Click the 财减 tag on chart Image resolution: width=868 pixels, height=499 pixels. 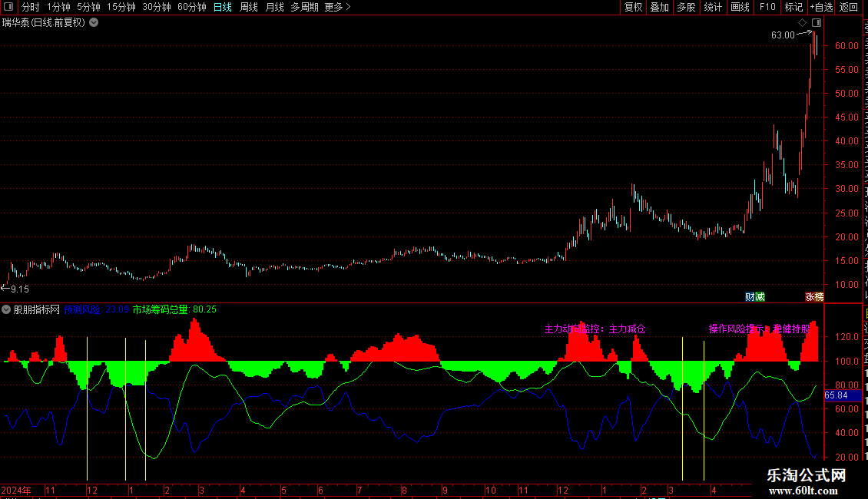tap(754, 297)
